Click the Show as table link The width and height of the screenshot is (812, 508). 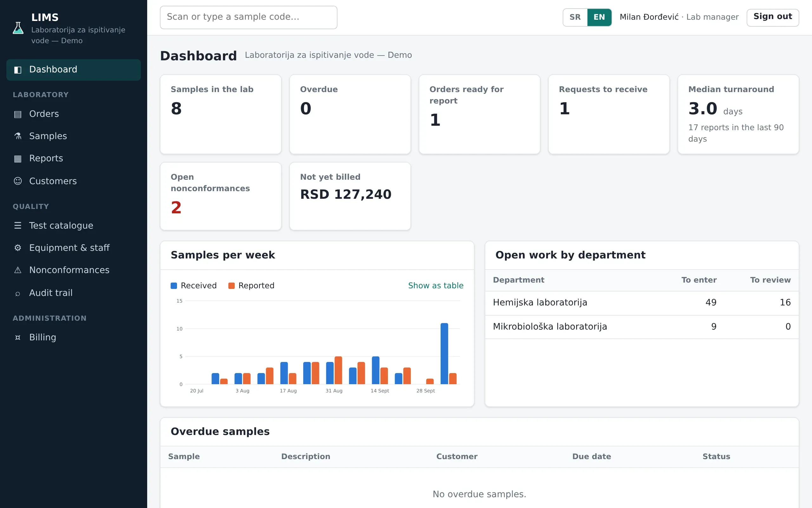pyautogui.click(x=435, y=285)
